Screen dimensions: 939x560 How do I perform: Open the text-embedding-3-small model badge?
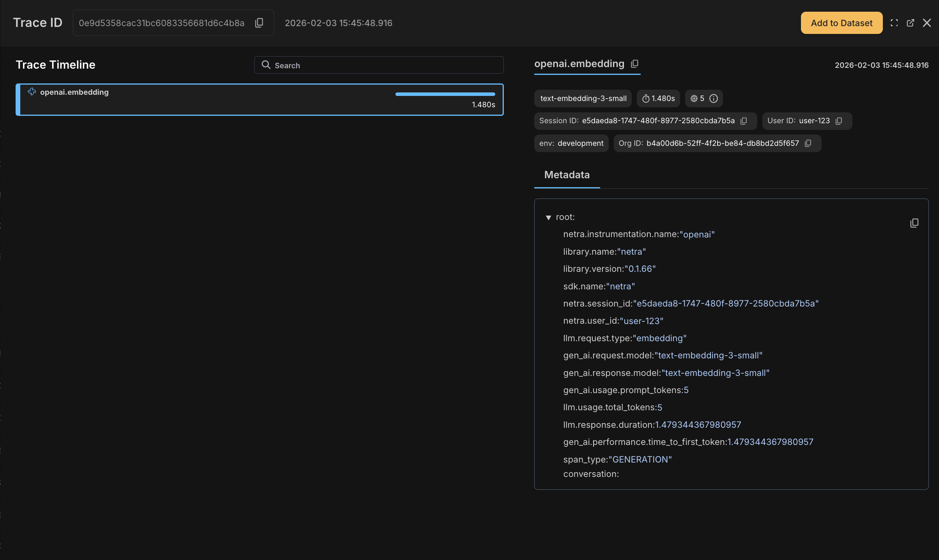(x=583, y=98)
